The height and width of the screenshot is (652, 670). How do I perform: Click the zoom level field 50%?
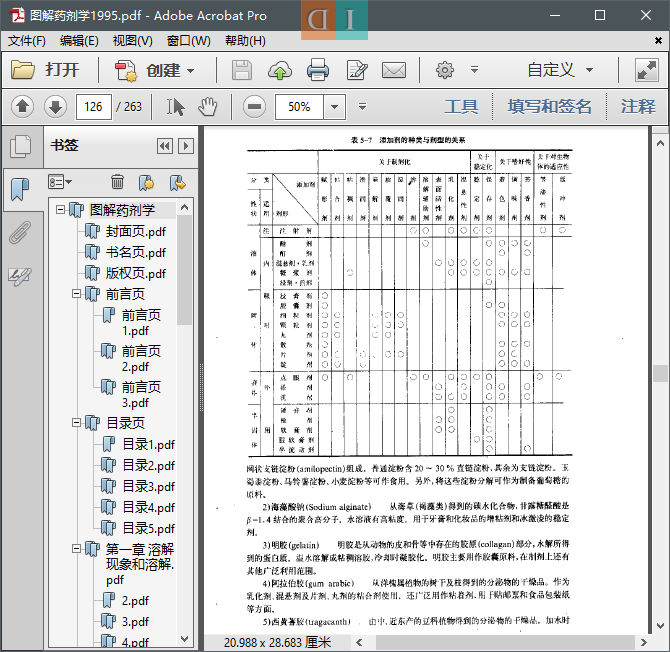[299, 107]
